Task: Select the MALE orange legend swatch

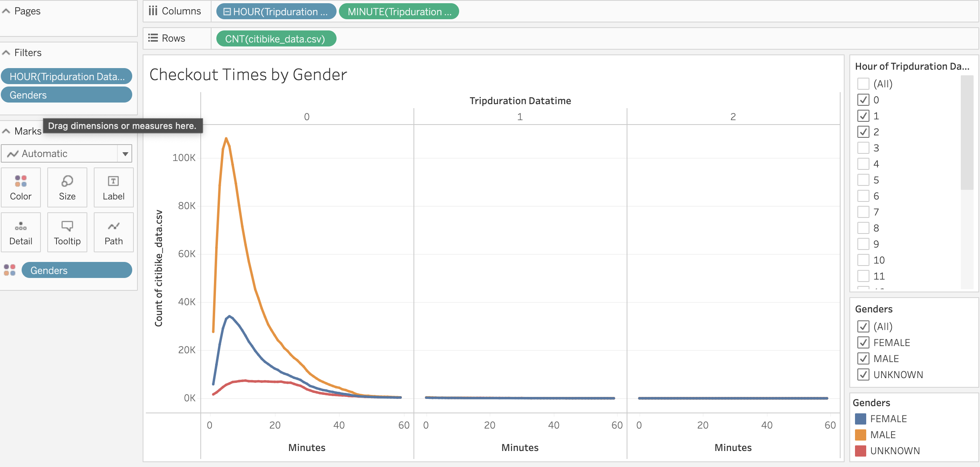Action: [860, 435]
